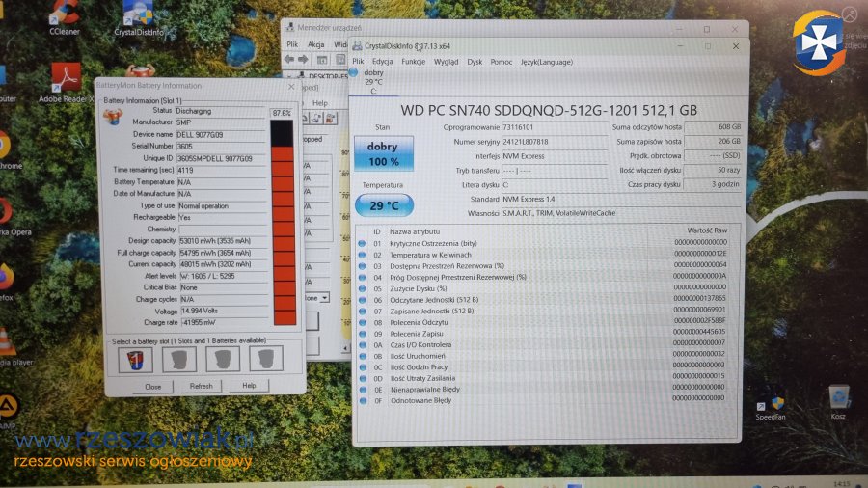868x488 pixels.
Task: Click the 29 °C temperature button
Action: pyautogui.click(x=384, y=205)
